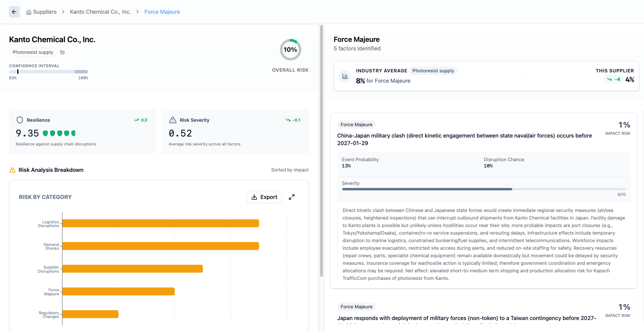The image size is (644, 331).
Task: Select the Regulatory Changes bar
Action: click(x=90, y=314)
